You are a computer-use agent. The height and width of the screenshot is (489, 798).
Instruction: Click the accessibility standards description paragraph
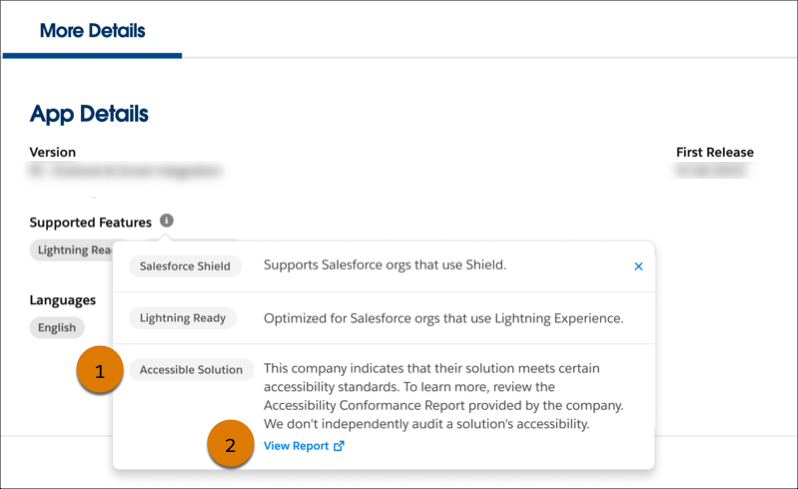tap(442, 396)
